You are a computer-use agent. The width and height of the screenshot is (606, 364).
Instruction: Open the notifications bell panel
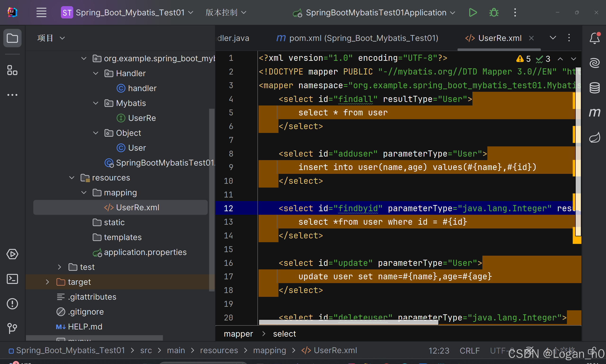coord(594,38)
